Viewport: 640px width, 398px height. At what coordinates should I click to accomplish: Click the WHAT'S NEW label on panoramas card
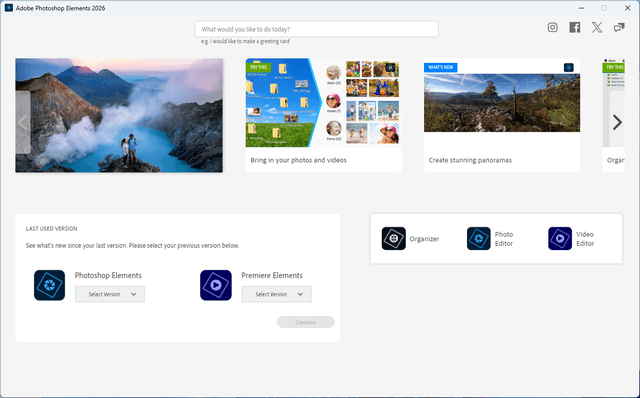tap(441, 67)
